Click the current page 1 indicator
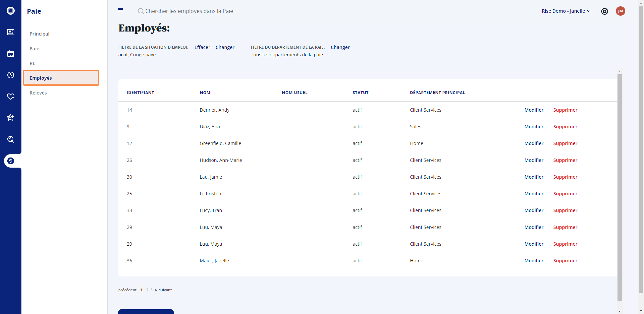The image size is (644, 314). pos(141,290)
